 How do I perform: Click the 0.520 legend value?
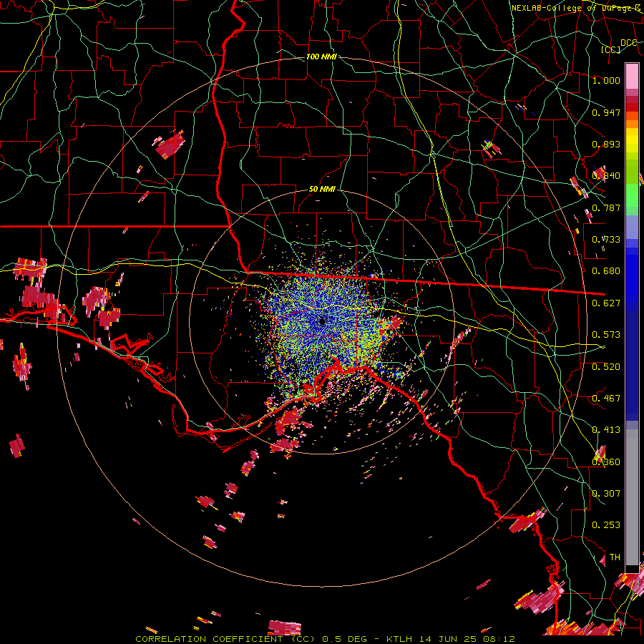[606, 367]
